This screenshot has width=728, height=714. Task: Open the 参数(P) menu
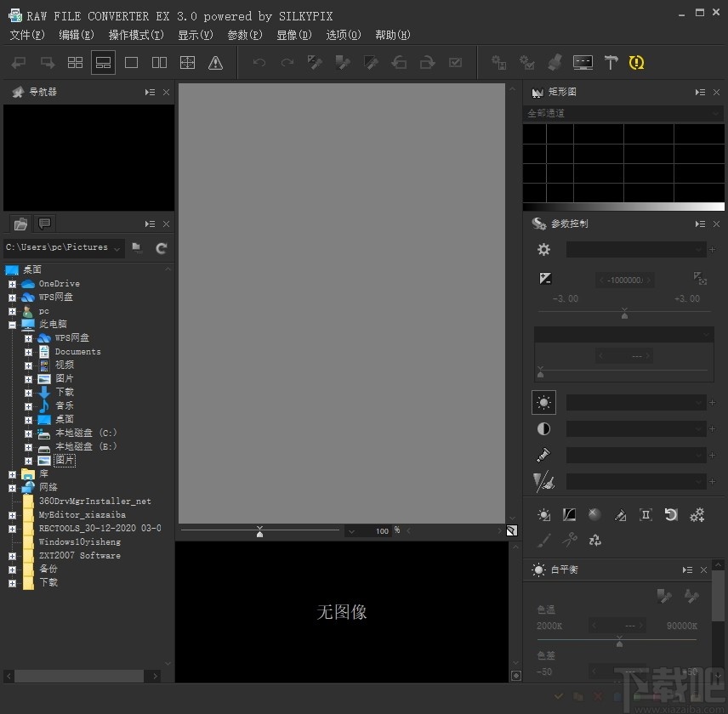(245, 35)
